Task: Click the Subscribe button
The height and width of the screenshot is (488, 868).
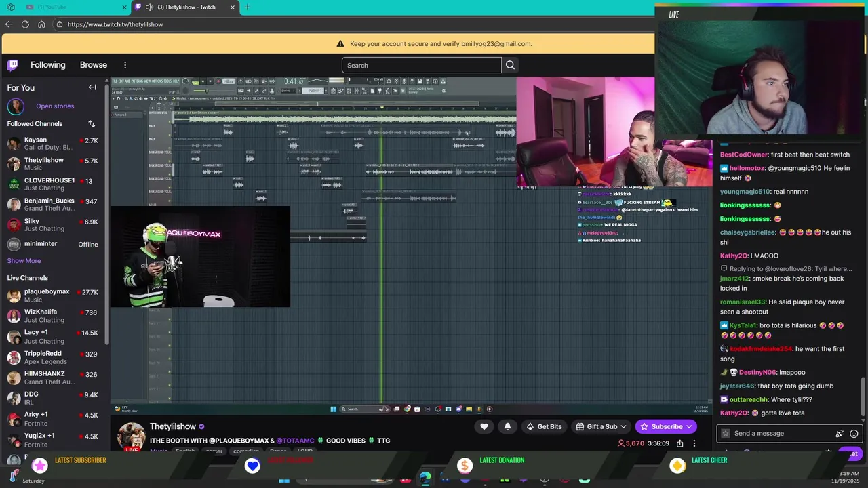Action: (x=665, y=426)
